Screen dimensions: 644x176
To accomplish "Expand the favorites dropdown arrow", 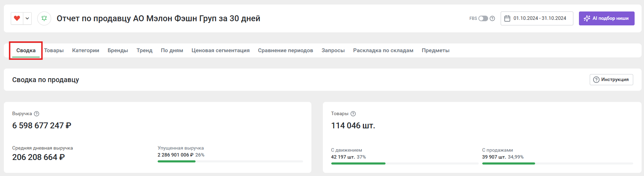I will click(27, 18).
